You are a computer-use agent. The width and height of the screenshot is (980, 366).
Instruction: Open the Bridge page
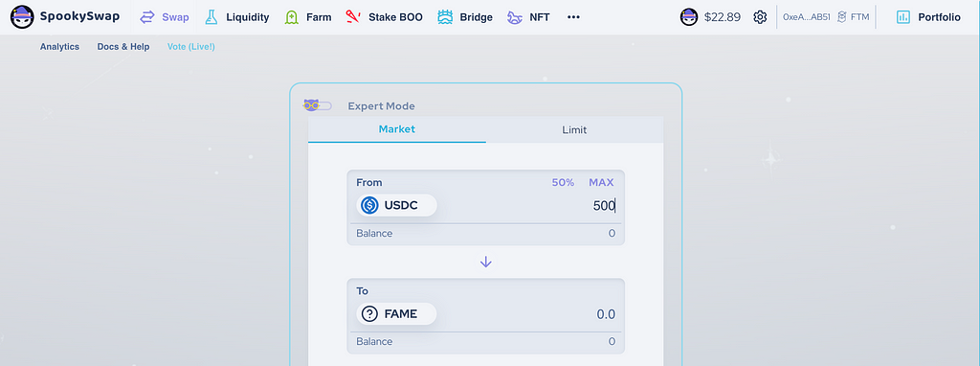(465, 17)
